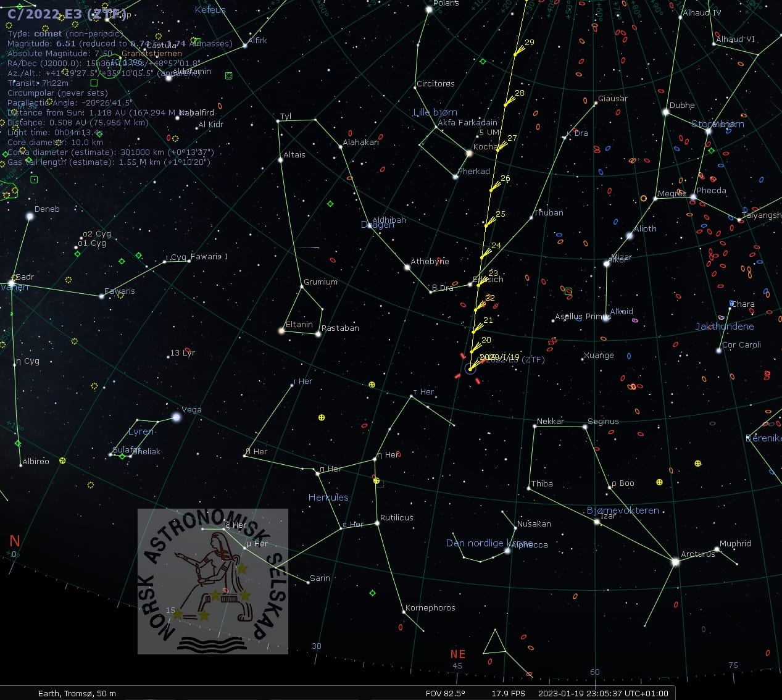Select comet ephemeris marker labeled 25

pos(486,225)
